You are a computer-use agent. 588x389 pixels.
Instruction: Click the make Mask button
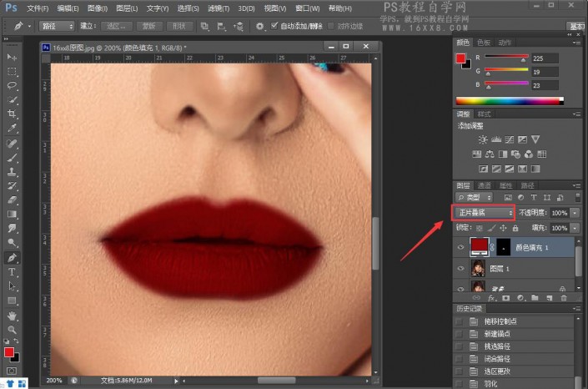coord(148,26)
